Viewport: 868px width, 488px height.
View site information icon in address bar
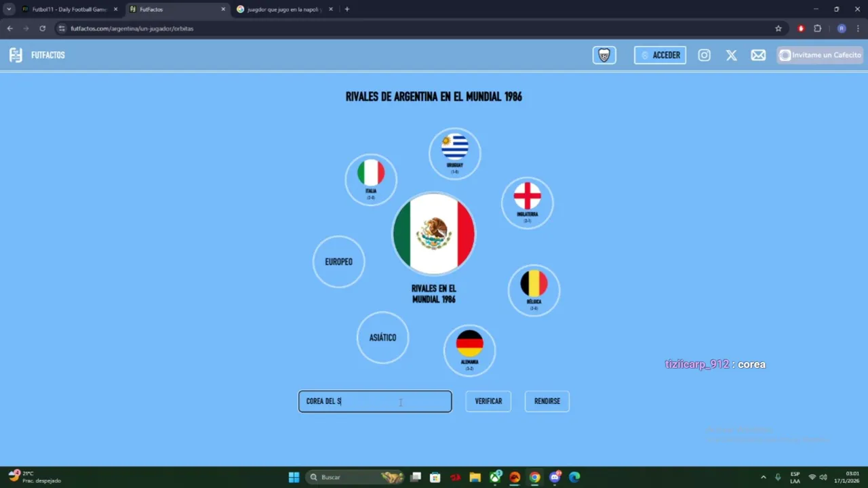click(x=62, y=28)
